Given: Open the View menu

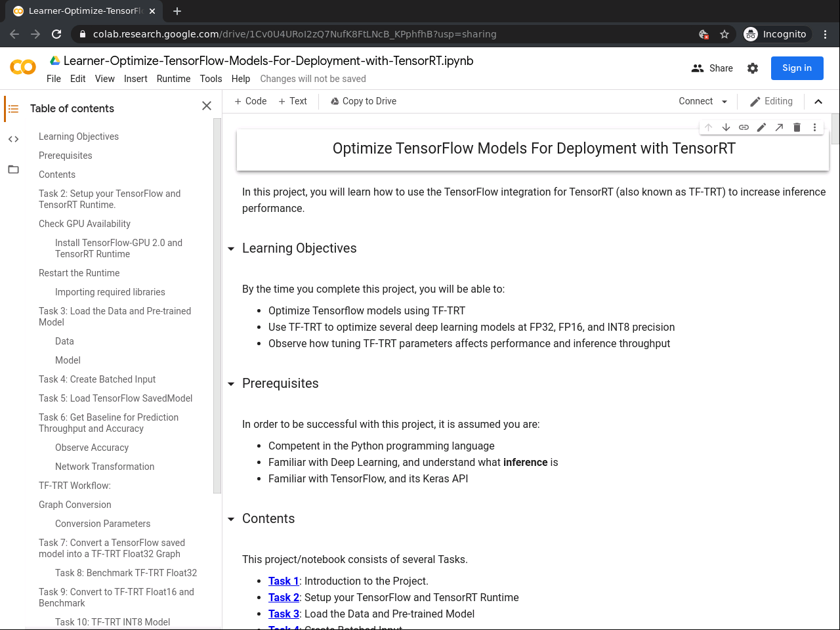Looking at the screenshot, I should (105, 79).
